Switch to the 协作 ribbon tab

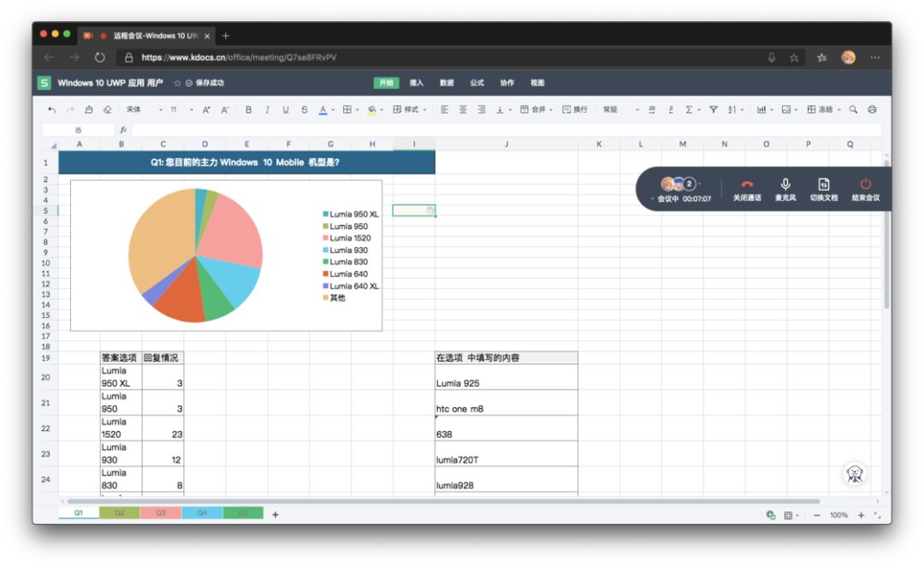pos(506,83)
